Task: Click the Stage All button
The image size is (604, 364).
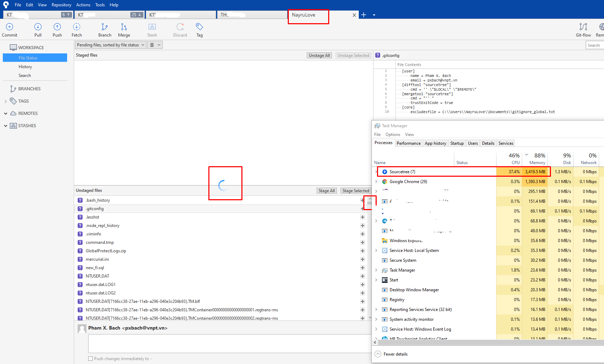Action: (327, 191)
